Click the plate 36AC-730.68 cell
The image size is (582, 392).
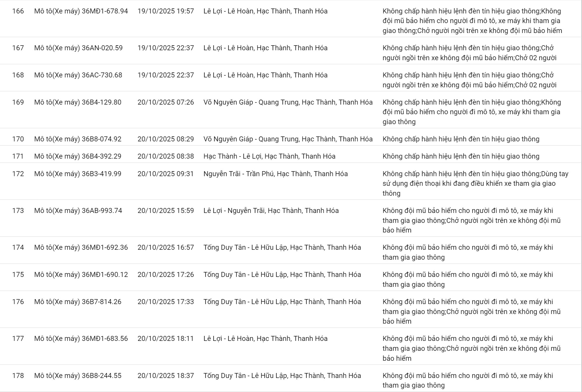pos(78,75)
